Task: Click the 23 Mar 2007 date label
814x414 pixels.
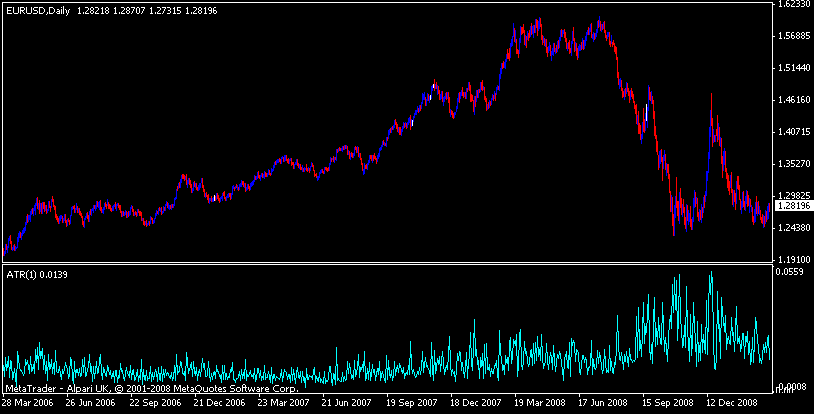Action: pos(283,403)
